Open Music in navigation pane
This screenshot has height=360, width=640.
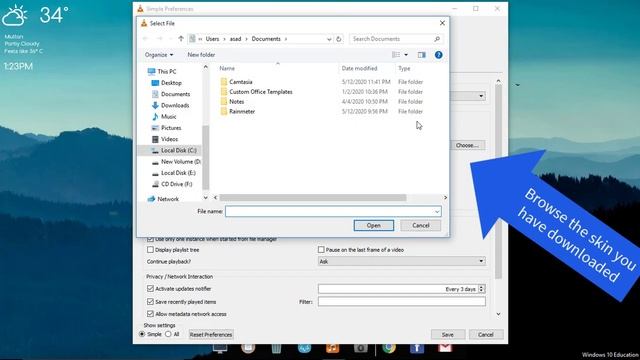(x=164, y=117)
